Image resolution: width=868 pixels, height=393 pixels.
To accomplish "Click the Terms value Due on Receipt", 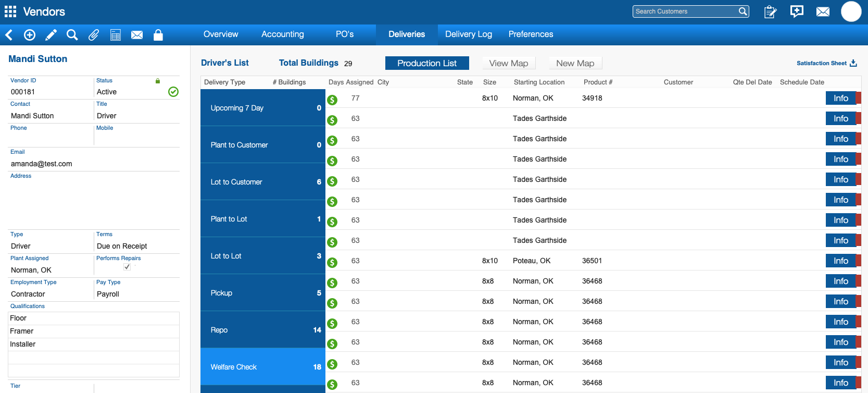I will point(122,246).
